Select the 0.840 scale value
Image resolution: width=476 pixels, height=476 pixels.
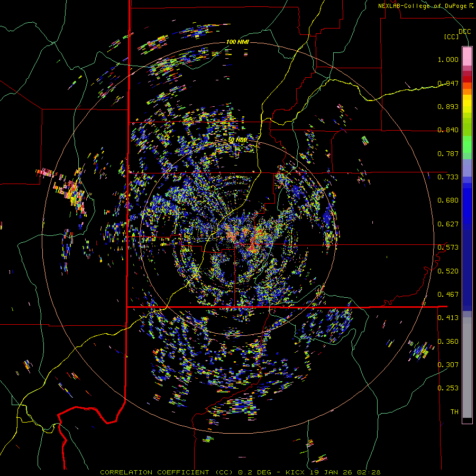pos(448,130)
